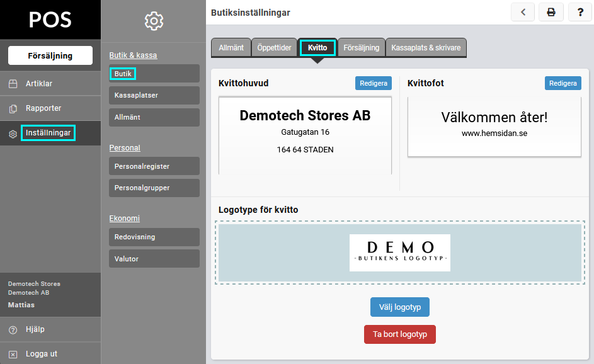This screenshot has width=594, height=364.
Task: Click the DEMO receipt logo thumbnail
Action: coord(399,253)
